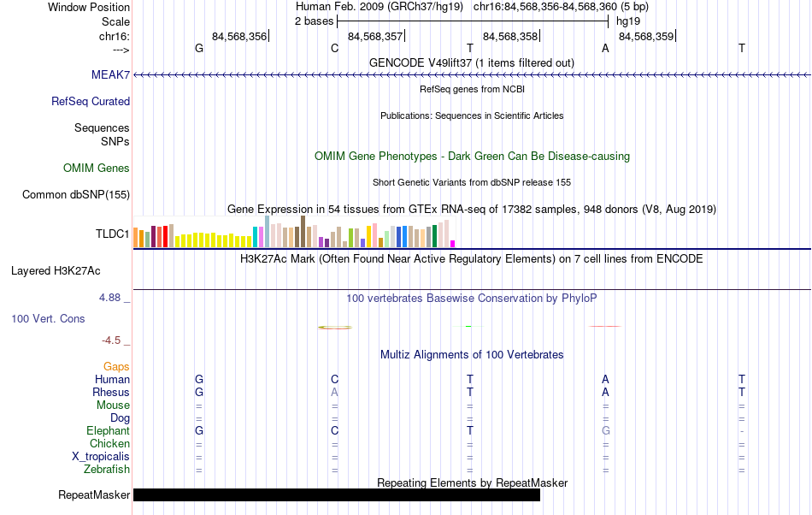The width and height of the screenshot is (812, 515).
Task: Click 'Multiz Alignments of 100 Vertebrates' title
Action: click(x=472, y=354)
